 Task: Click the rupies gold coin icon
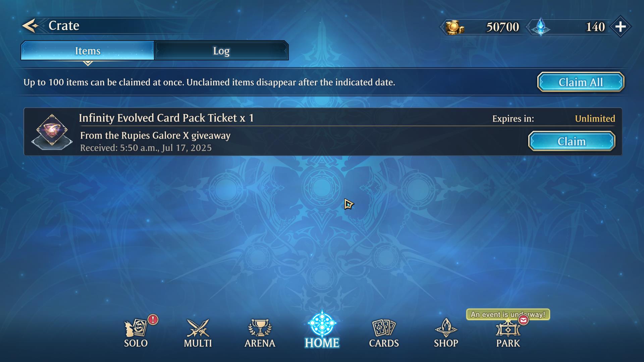pyautogui.click(x=455, y=27)
